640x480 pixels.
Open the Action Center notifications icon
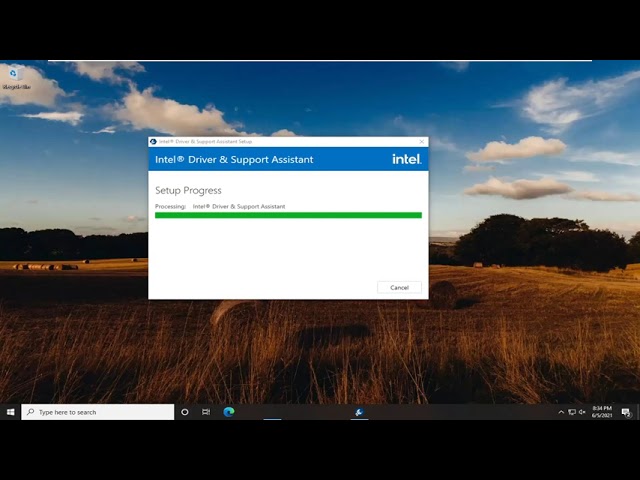626,413
